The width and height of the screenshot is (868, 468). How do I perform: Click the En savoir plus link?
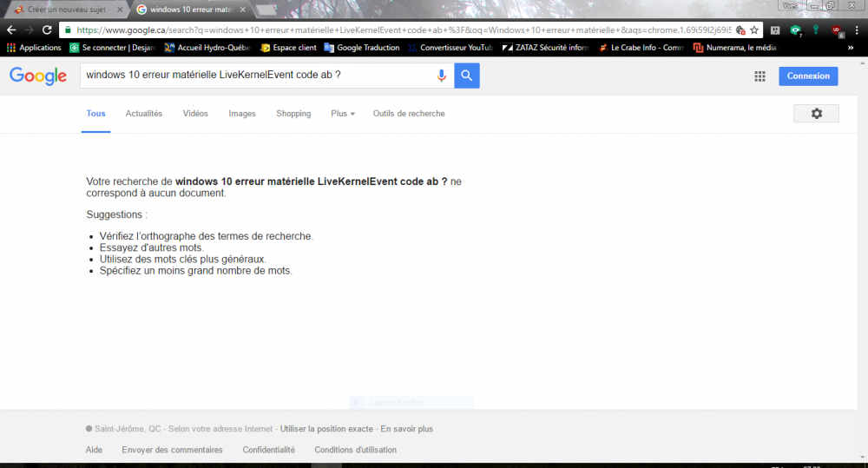click(x=407, y=429)
